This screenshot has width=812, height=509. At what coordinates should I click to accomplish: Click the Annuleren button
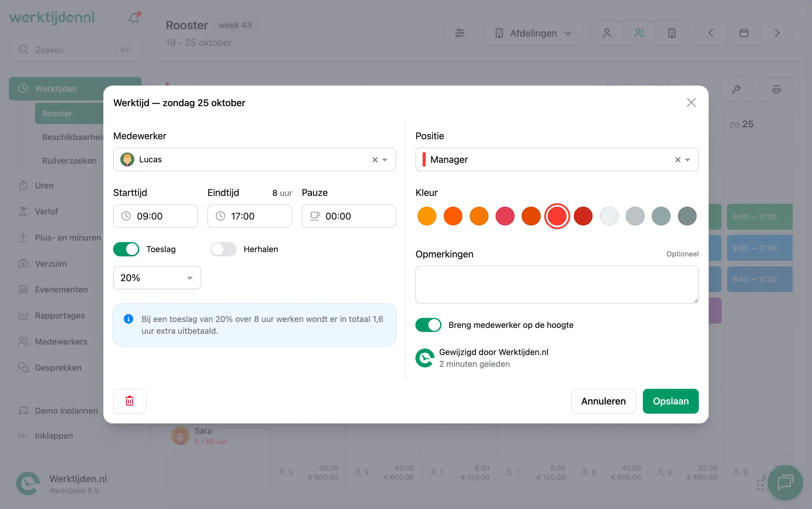pyautogui.click(x=603, y=401)
